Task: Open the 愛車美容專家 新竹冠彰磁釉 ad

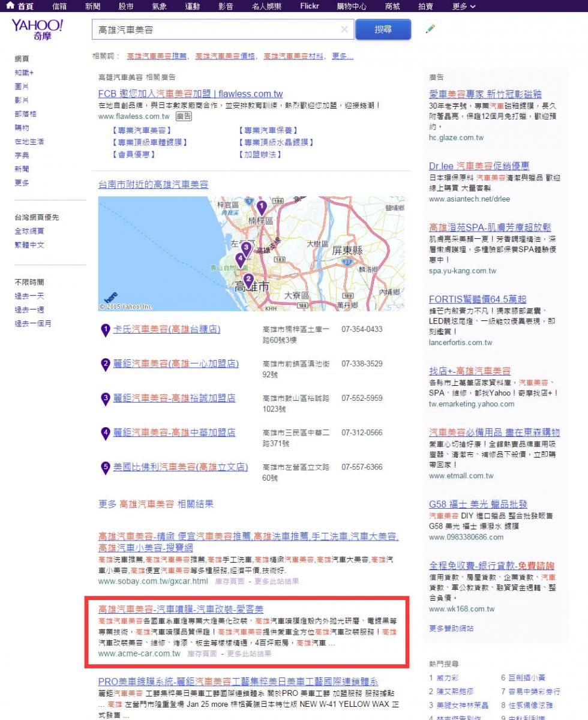Action: coord(485,94)
